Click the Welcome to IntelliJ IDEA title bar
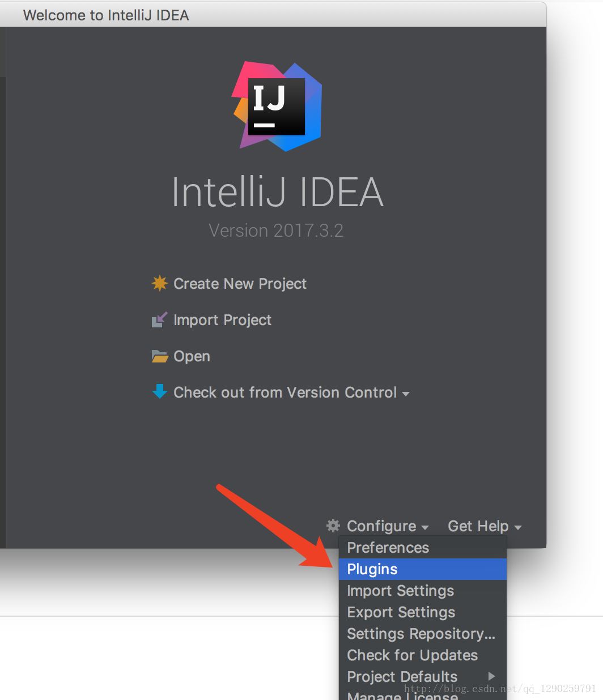 (x=272, y=15)
